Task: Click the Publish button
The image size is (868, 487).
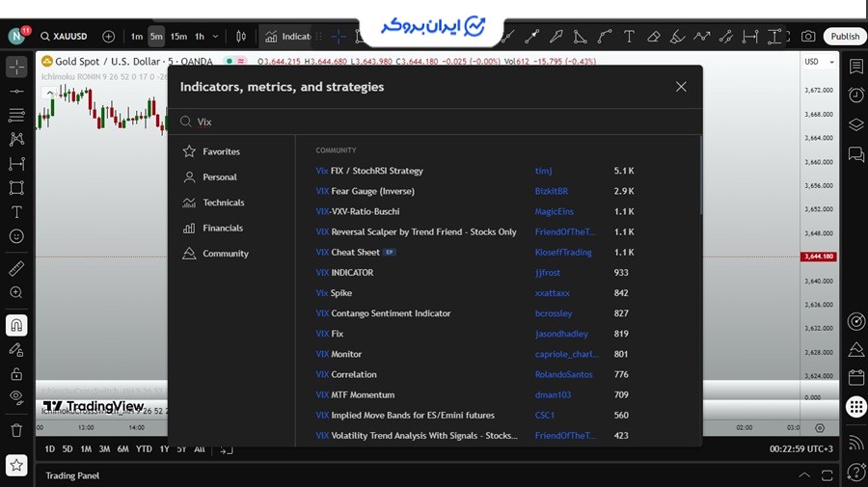Action: pos(844,37)
